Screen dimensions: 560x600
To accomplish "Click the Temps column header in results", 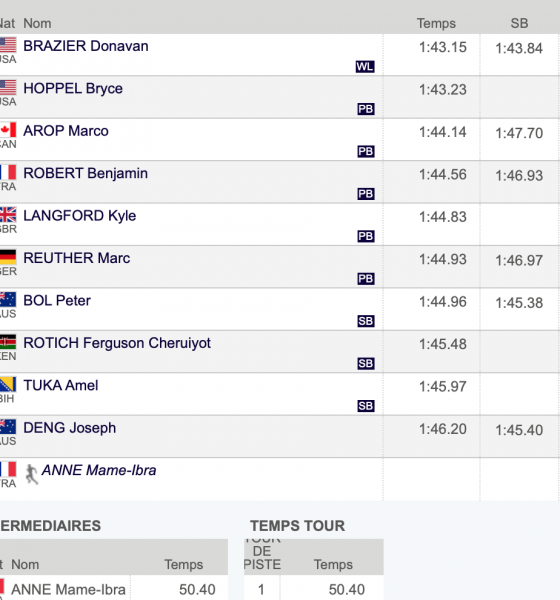I will point(436,23).
